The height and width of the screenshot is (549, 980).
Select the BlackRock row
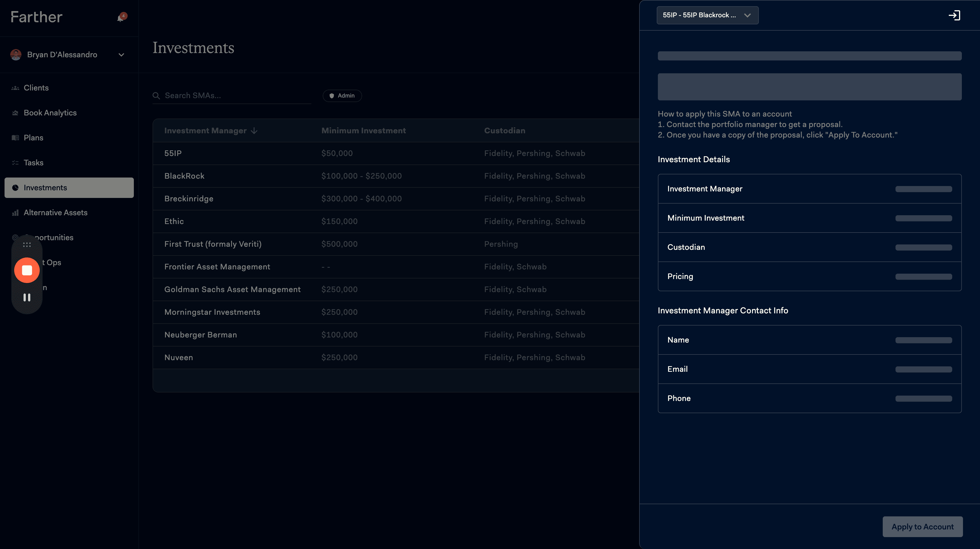[396, 176]
